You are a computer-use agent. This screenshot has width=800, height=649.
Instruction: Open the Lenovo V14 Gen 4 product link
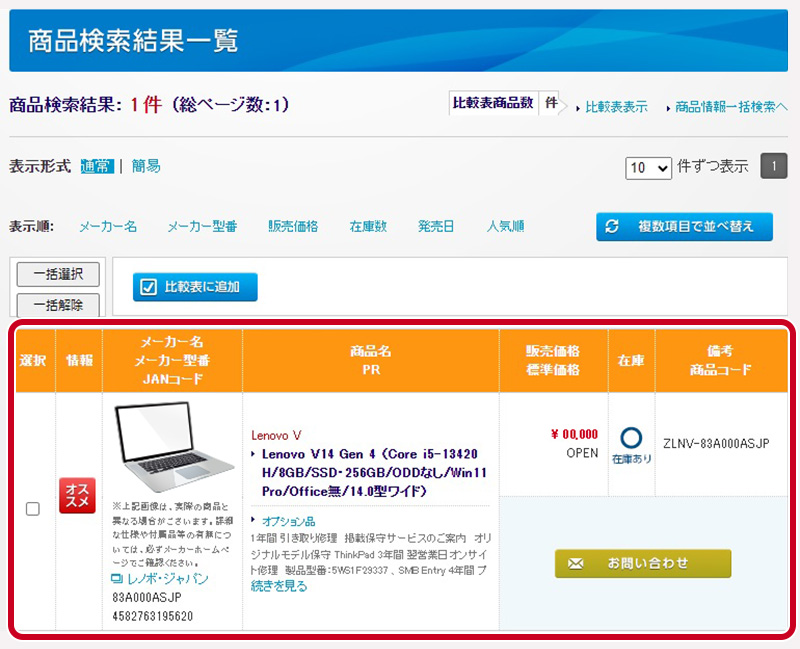[x=374, y=472]
